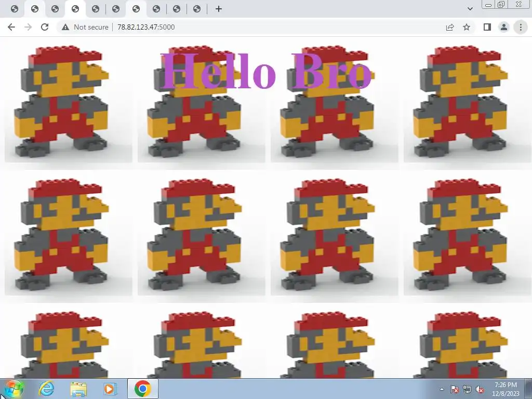
Task: Switch to the leftmost browser tab
Action: 14,9
